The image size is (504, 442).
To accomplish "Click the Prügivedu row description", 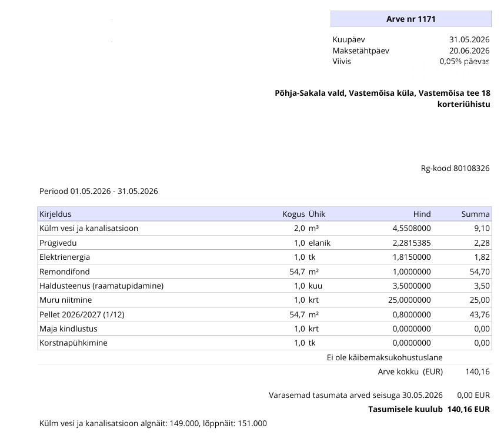I will [58, 243].
